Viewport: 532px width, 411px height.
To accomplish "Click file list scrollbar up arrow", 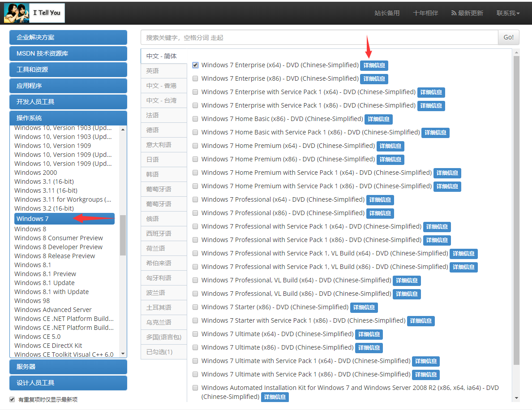I will tap(516, 52).
